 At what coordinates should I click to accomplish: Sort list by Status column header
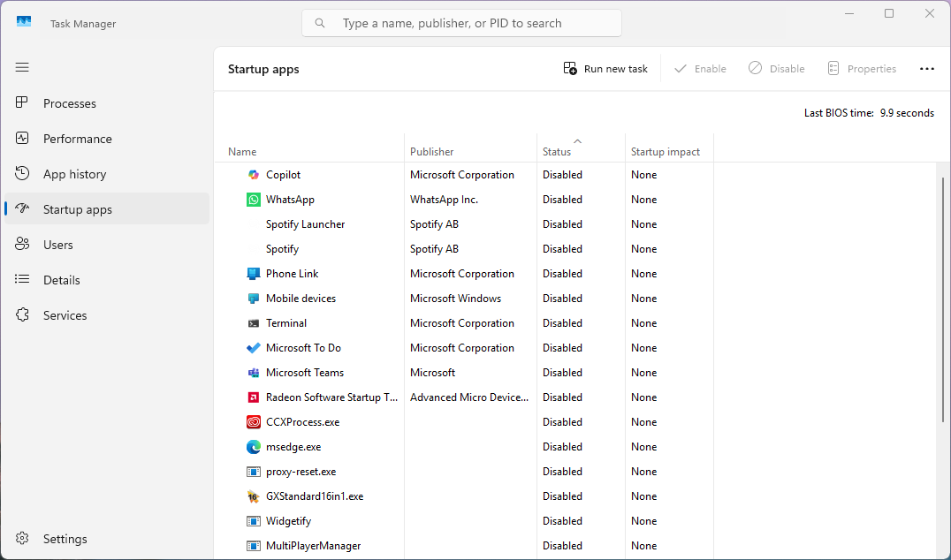[x=557, y=152]
